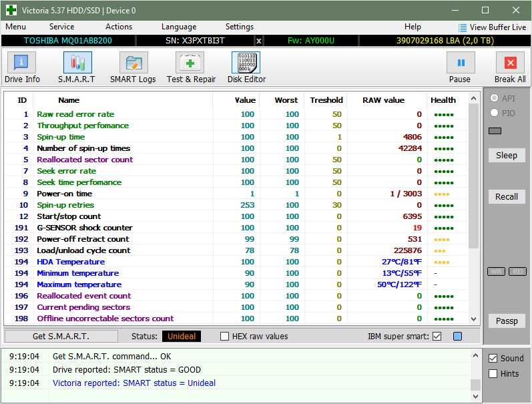This screenshot has height=404, width=532.
Task: Click the 3907029168 LBA capacity label
Action: coord(445,41)
